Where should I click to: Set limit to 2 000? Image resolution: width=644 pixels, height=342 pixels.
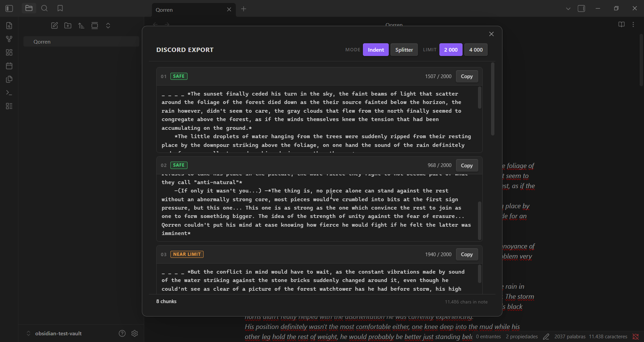[x=451, y=50]
